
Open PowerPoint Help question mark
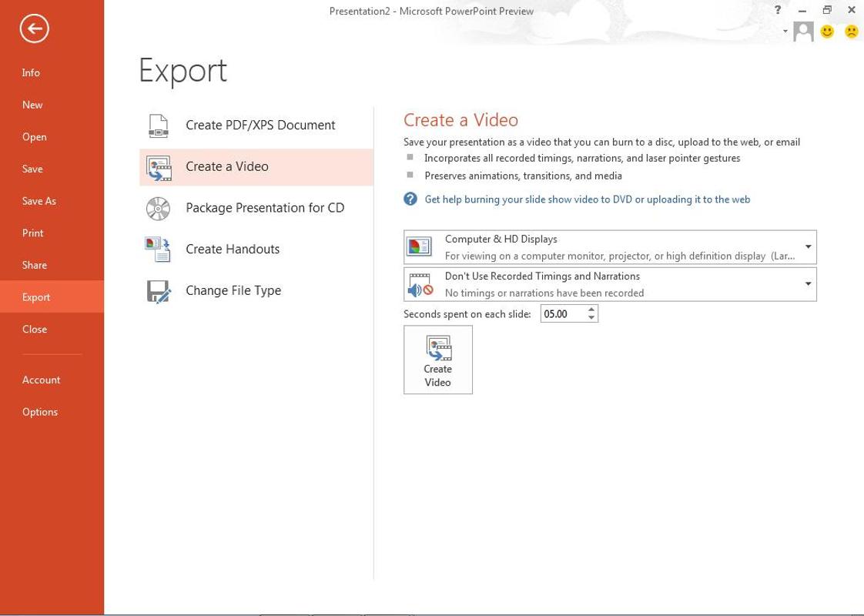778,10
